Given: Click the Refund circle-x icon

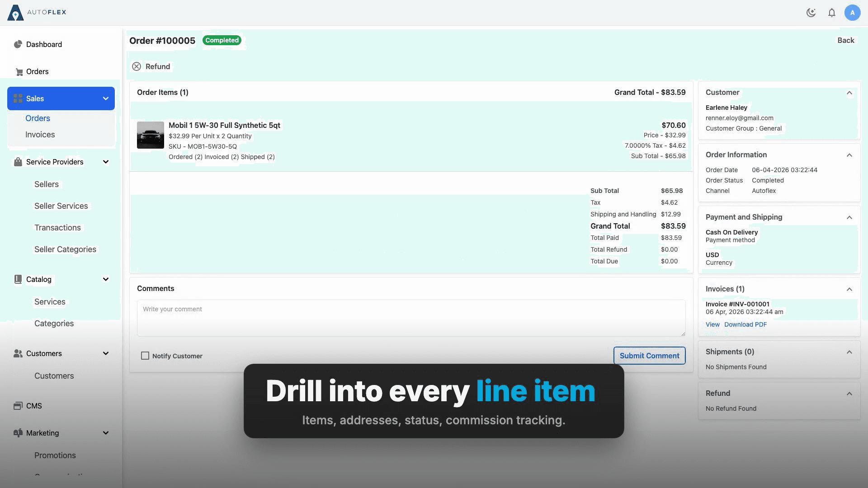Looking at the screenshot, I should coord(137,66).
